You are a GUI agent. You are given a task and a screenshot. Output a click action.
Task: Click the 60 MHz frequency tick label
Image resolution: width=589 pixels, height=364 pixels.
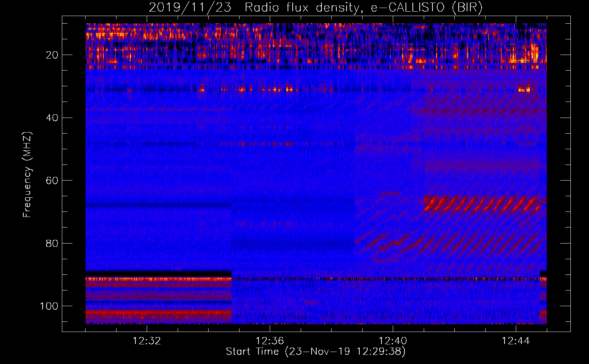click(x=52, y=181)
